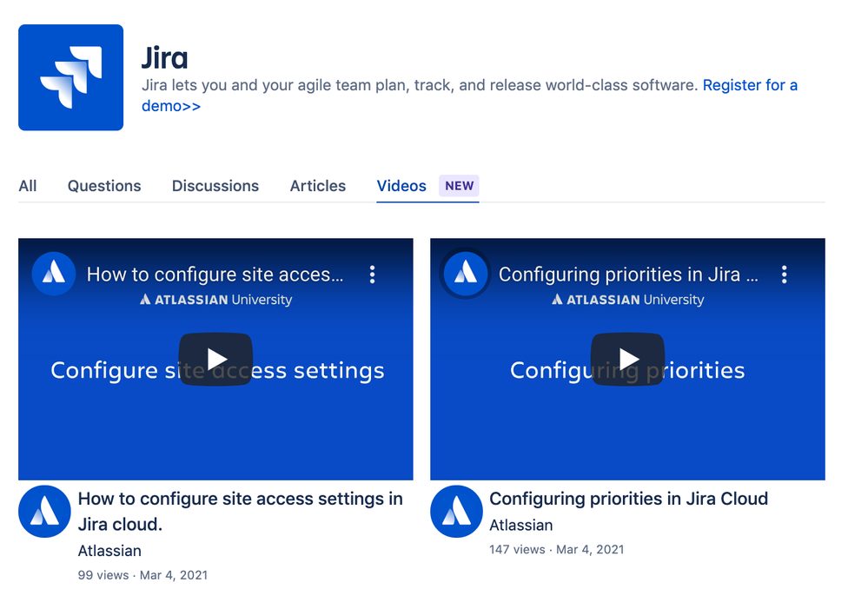868x589 pixels.
Task: Click Atlassian avatar beside Configuring priorities title
Action: (x=456, y=512)
